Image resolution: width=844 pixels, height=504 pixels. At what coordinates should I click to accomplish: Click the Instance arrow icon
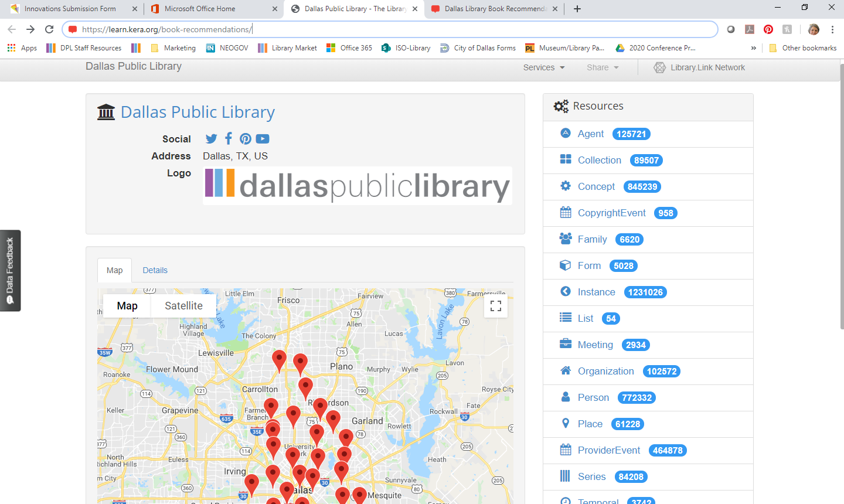566,291
